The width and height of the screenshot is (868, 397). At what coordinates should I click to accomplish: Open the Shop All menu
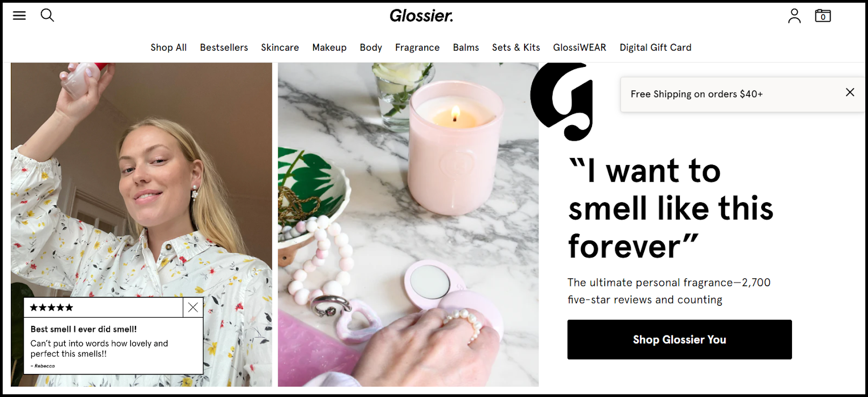pyautogui.click(x=169, y=47)
